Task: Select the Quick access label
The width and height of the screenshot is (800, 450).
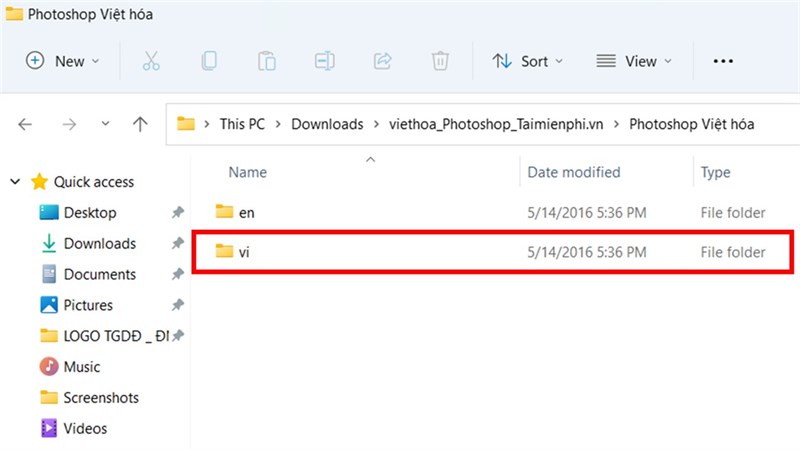Action: click(x=94, y=182)
